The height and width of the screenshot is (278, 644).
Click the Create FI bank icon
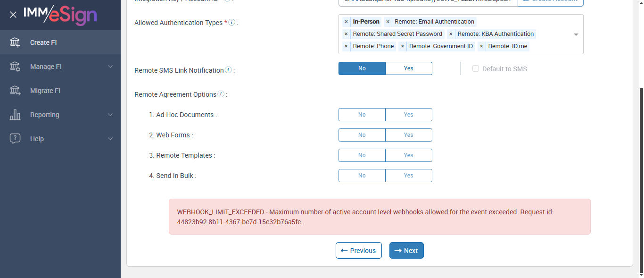point(15,42)
